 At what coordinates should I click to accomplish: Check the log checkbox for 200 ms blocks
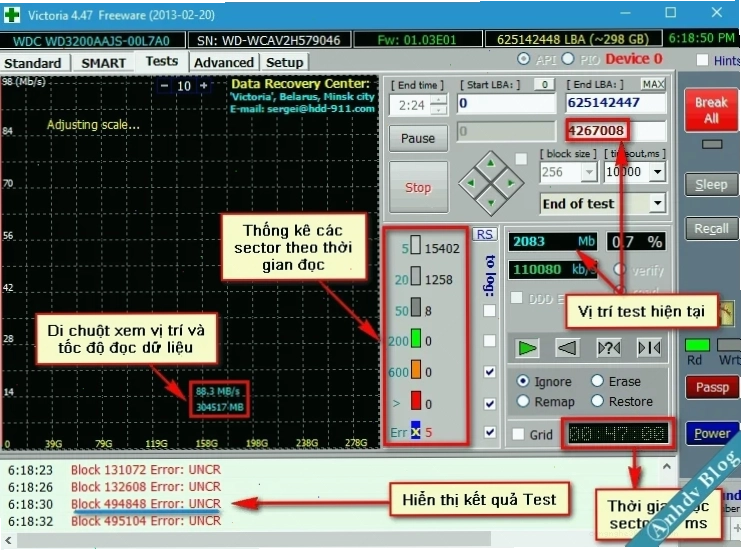490,341
